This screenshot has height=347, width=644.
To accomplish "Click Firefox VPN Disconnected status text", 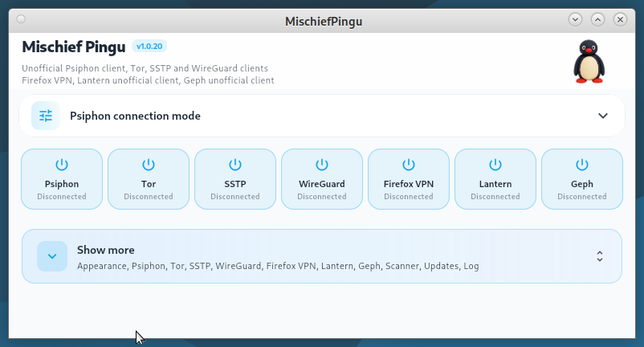I will click(408, 196).
